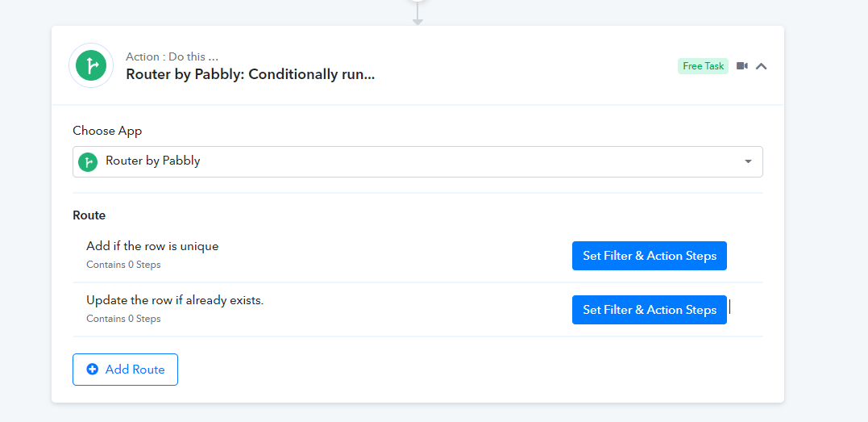Click the Add Route button
Viewport: 868px width, 422px height.
coord(125,370)
